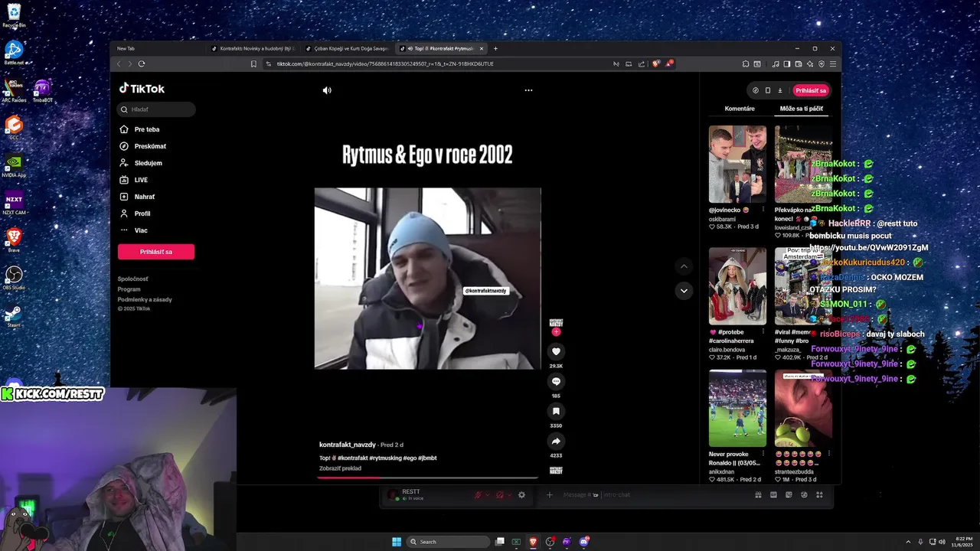This screenshot has width=980, height=551.
Task: Go to the next video with the down arrow
Action: click(x=684, y=291)
